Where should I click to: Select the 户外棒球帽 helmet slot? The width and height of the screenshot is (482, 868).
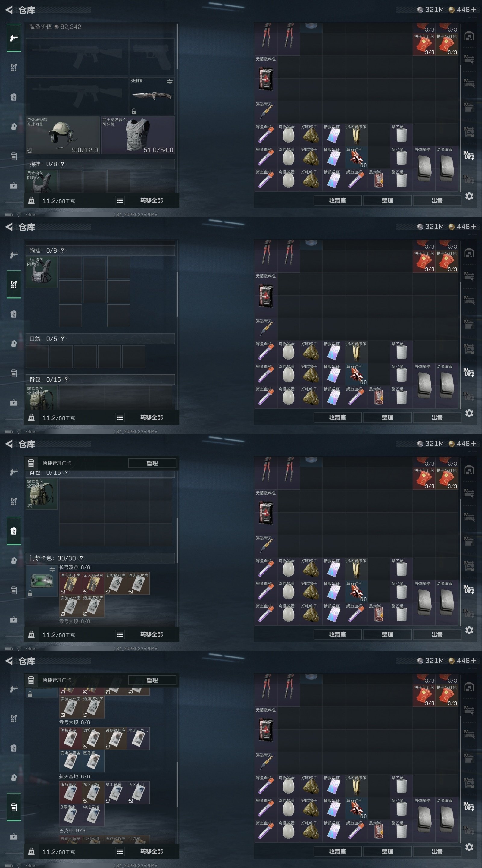(x=63, y=135)
